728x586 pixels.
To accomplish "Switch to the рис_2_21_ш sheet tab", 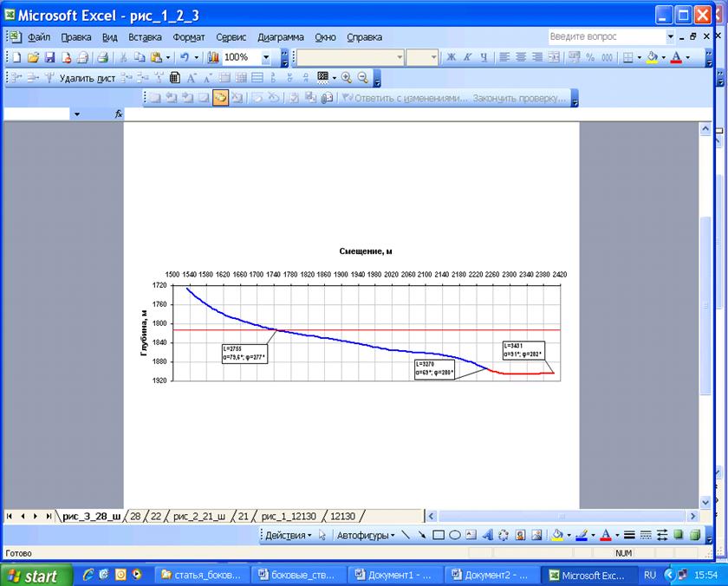I will click(x=199, y=516).
